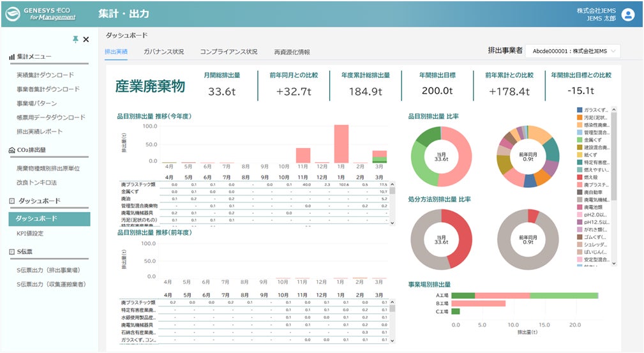Image resolution: width=644 pixels, height=353 pixels.
Task: Click the icon beside ダッシュボード section header
Action: click(12, 201)
